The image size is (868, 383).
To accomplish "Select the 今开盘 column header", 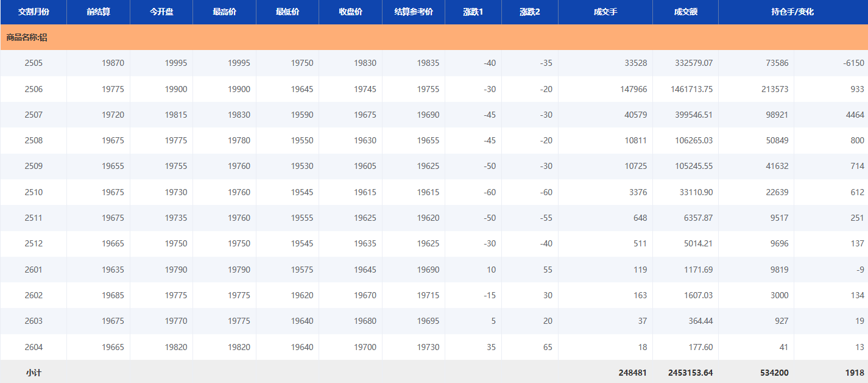I will pyautogui.click(x=161, y=12).
